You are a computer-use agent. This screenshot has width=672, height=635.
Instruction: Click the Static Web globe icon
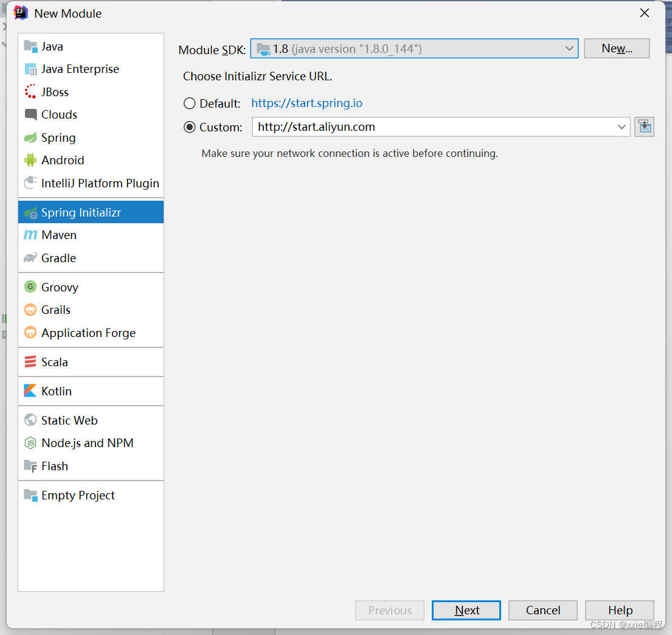coord(30,420)
